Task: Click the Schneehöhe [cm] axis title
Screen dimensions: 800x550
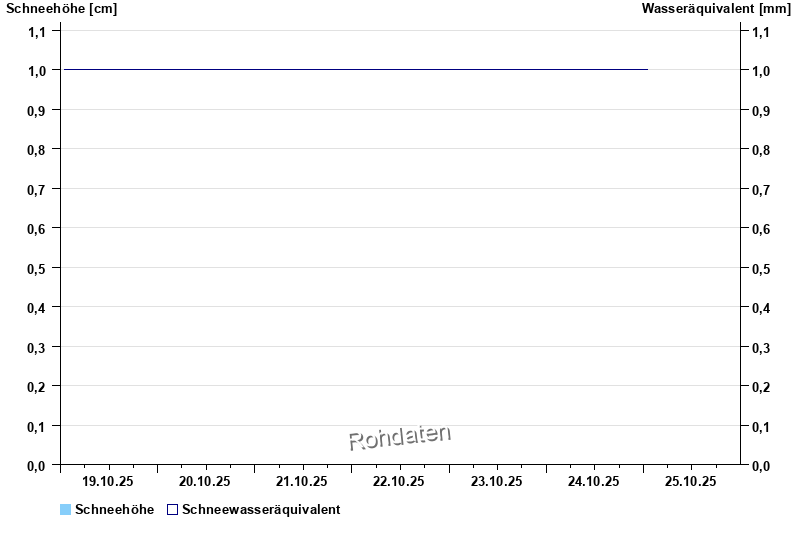Action: click(x=62, y=9)
